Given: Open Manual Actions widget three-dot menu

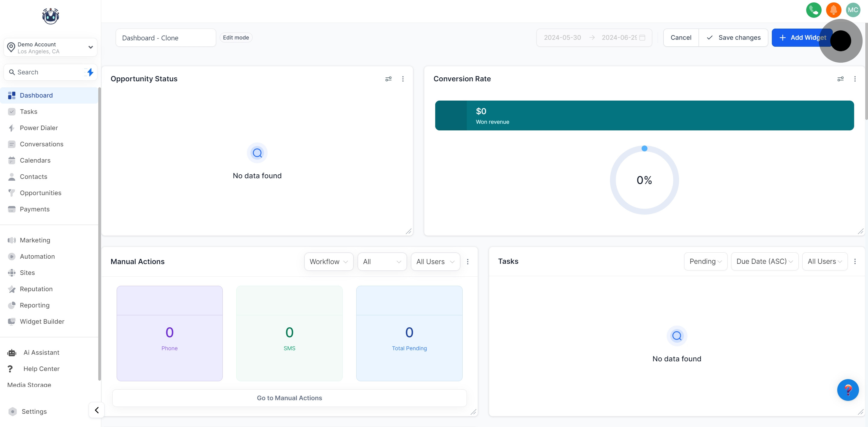Looking at the screenshot, I should 467,262.
